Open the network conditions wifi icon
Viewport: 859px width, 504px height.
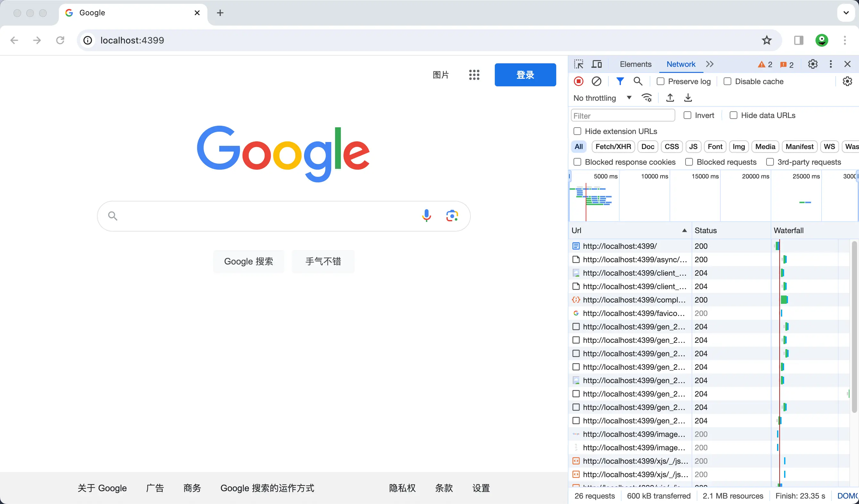click(x=646, y=98)
